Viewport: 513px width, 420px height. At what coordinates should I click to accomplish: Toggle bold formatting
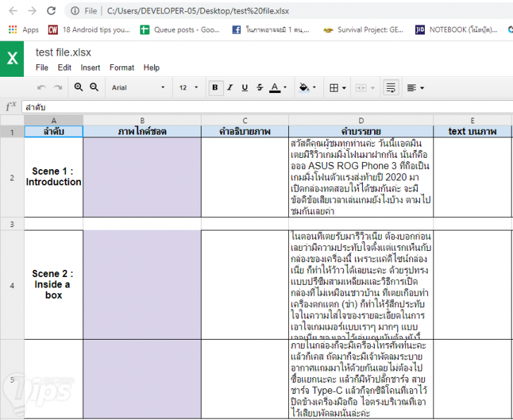point(216,87)
